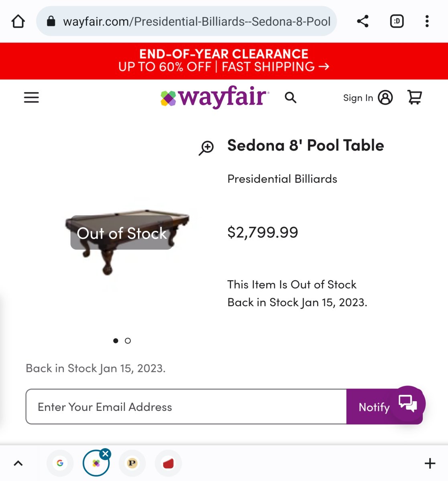
Task: Select the second image carousel dot
Action: point(128,341)
